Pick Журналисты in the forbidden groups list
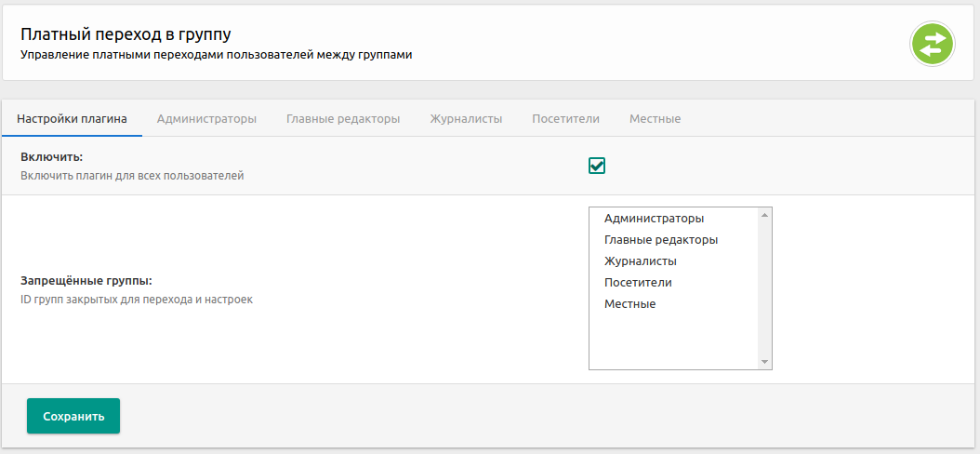Image resolution: width=980 pixels, height=454 pixels. [640, 261]
